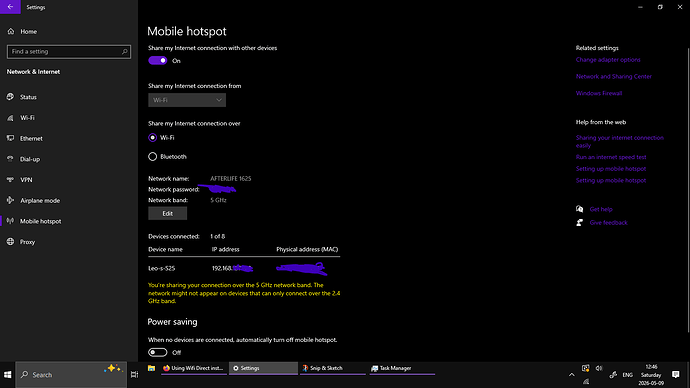Viewport: 690px width, 388px height.
Task: Open Sharing your internet connection easily link
Action: click(620, 142)
